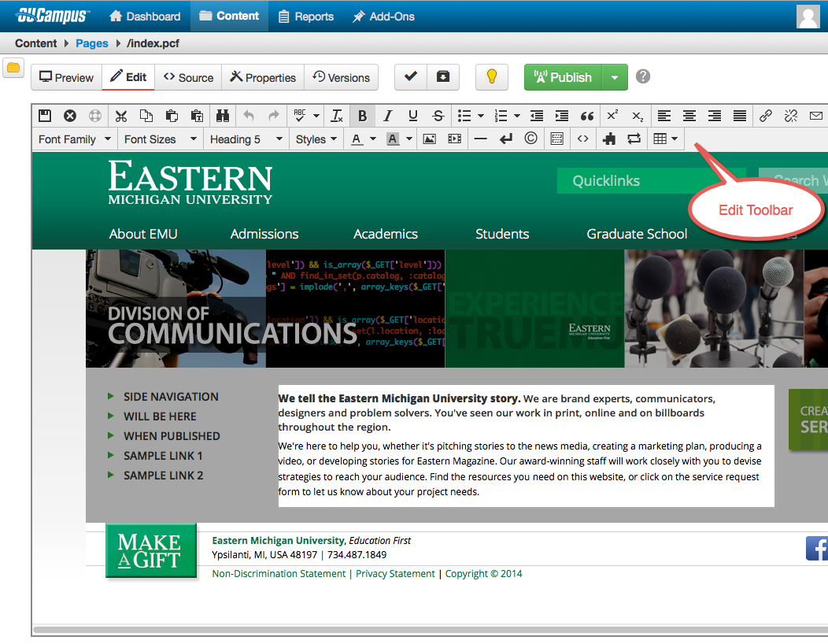Open the Font Family dropdown

(75, 139)
